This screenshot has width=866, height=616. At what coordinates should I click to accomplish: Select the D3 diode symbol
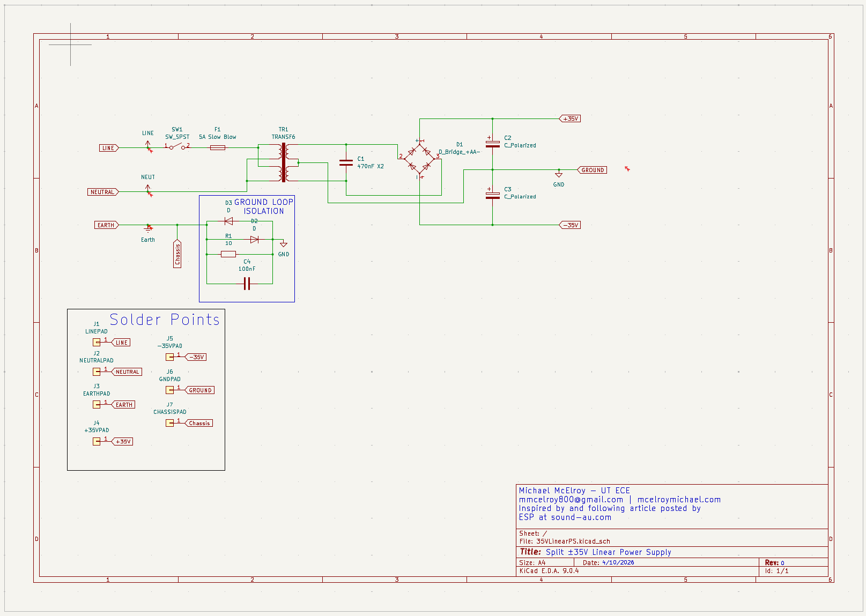click(228, 221)
